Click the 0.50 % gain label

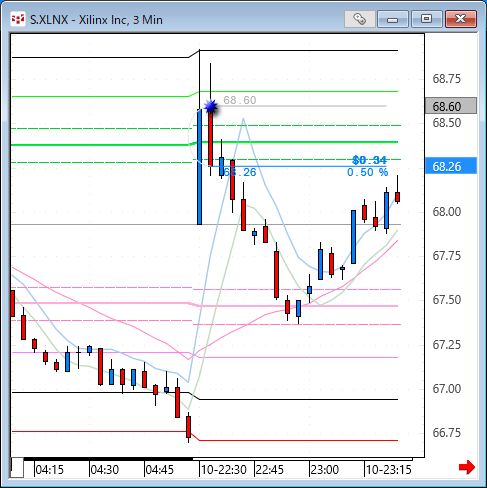pyautogui.click(x=368, y=172)
